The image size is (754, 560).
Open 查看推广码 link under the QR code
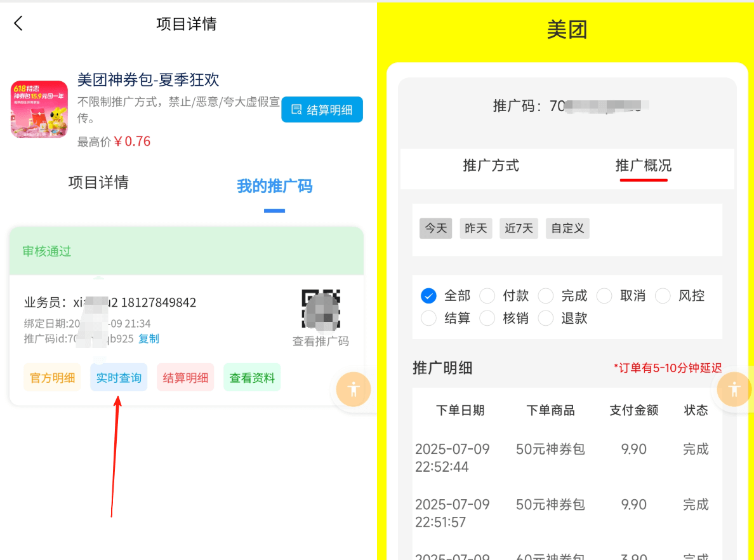tap(321, 341)
